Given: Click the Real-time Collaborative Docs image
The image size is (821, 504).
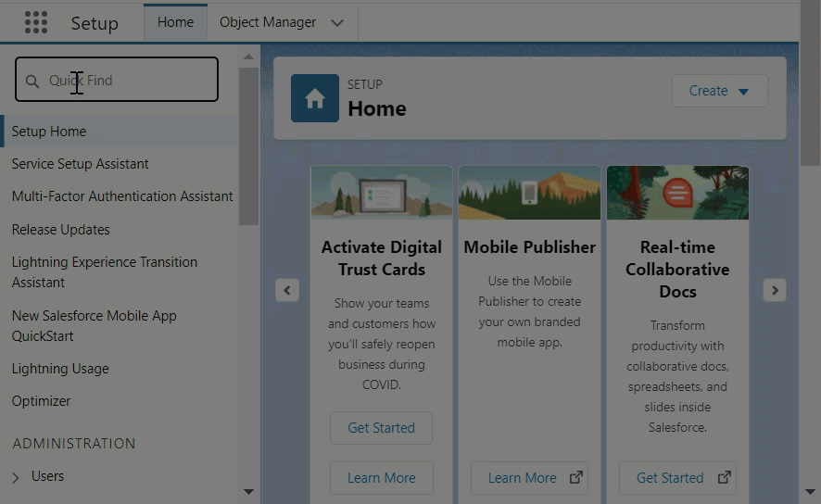Looking at the screenshot, I should 677,193.
